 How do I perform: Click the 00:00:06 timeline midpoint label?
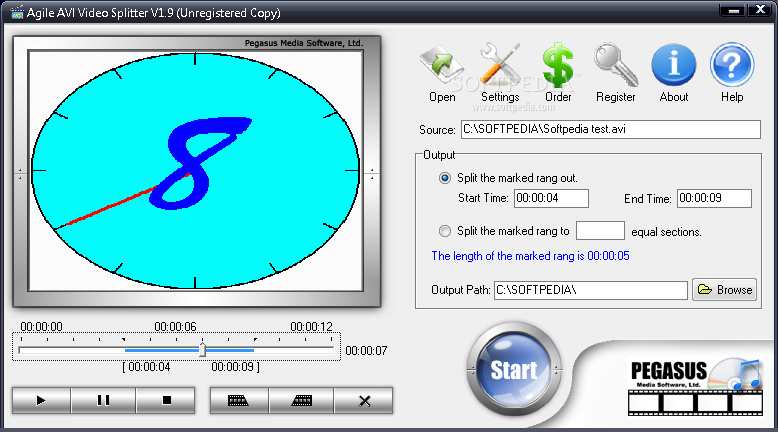click(175, 327)
